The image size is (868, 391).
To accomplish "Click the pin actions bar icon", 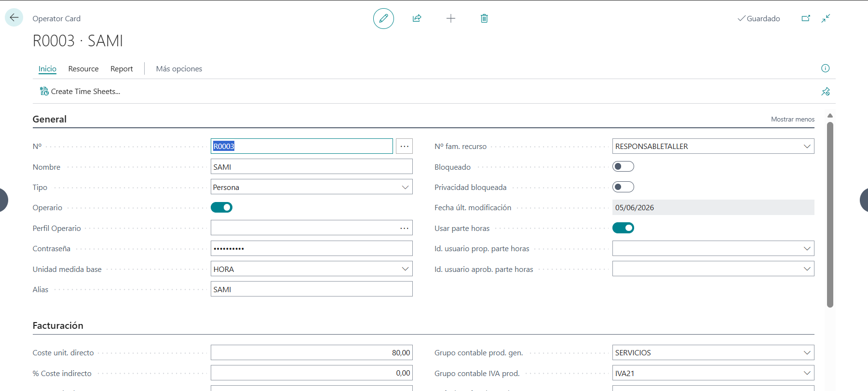I will 826,92.
